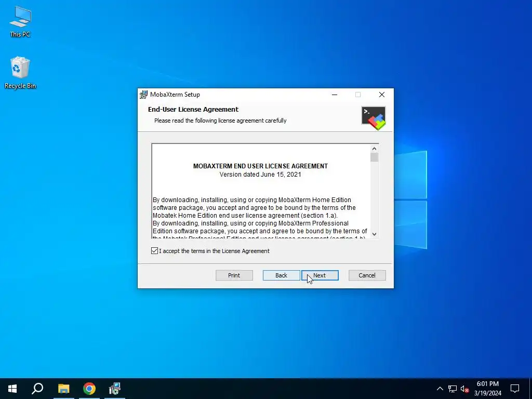Open the Windows Start menu
Viewport: 532px width, 399px height.
tap(12, 389)
